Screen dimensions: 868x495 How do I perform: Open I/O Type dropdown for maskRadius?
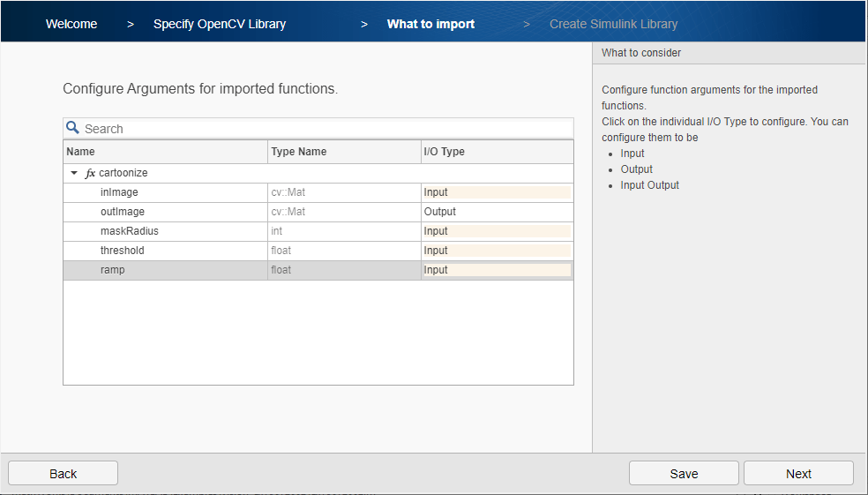tap(497, 231)
